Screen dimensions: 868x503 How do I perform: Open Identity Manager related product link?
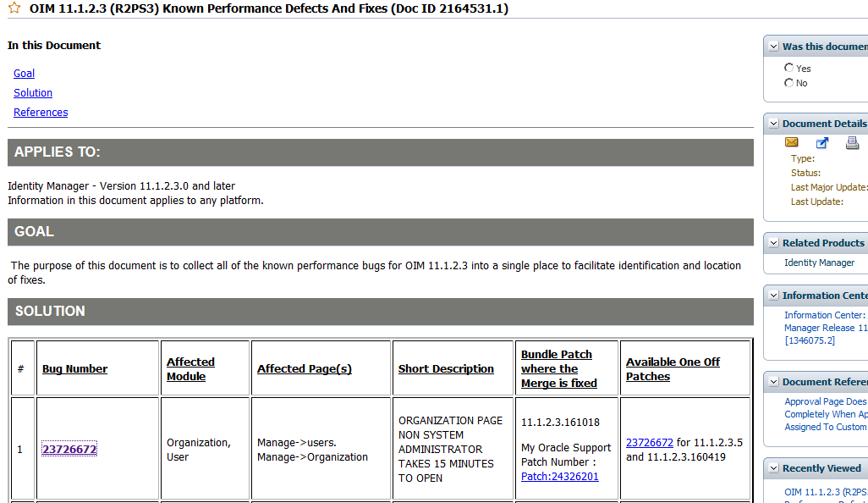(x=819, y=263)
